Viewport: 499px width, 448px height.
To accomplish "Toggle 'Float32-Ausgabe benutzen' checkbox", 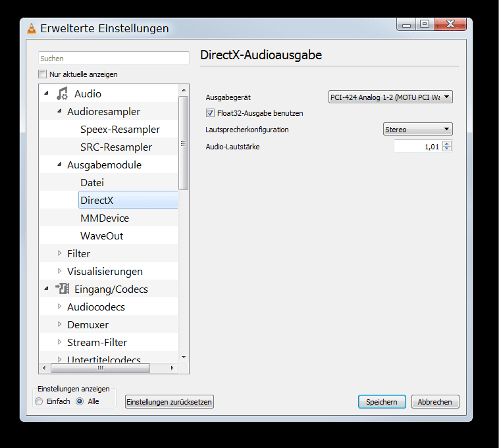I will point(210,113).
